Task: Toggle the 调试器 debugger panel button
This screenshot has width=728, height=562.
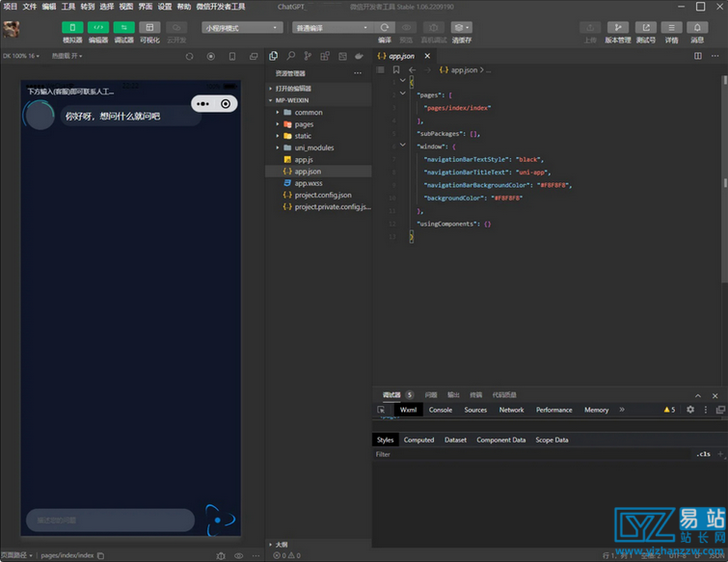Action: click(124, 28)
